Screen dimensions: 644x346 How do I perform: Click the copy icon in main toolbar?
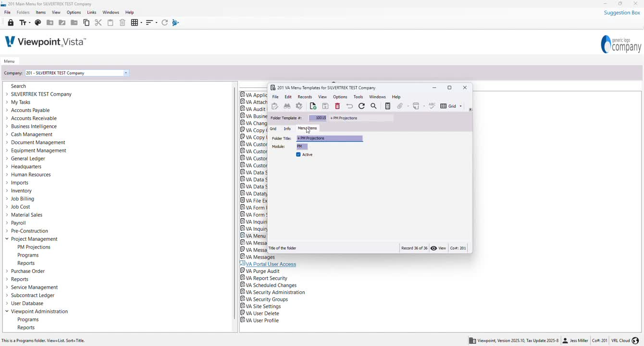87,23
